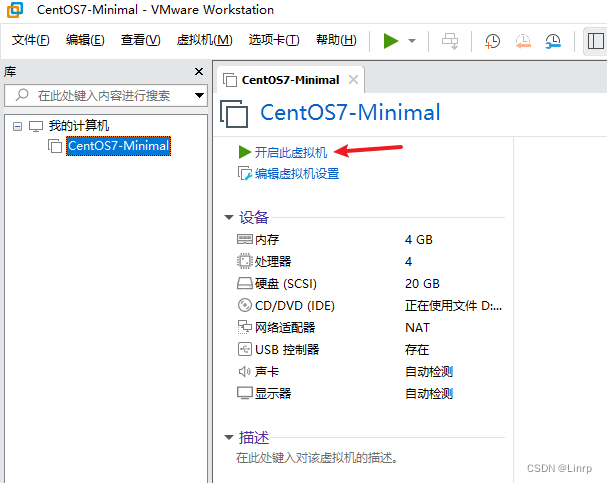Click the VM icon beside the CentOS7-Minimal heading
Viewport: 607px width, 483px height.
coord(234,113)
